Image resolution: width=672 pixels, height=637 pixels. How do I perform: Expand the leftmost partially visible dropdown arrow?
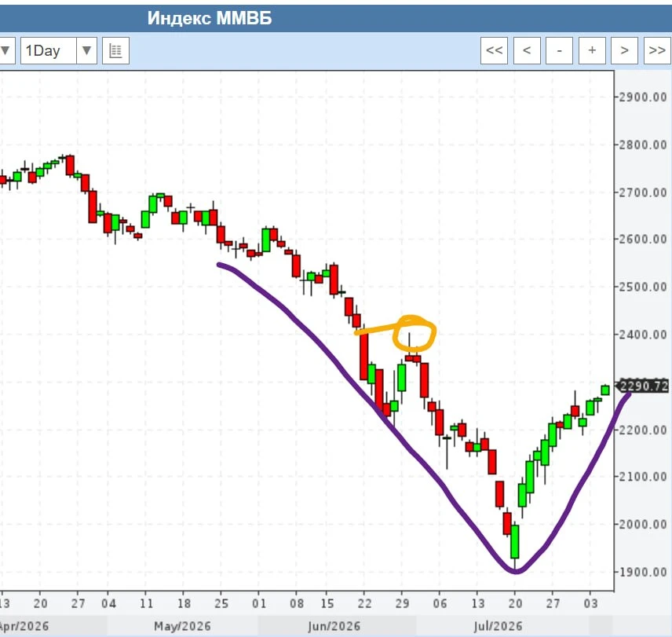[x=6, y=50]
